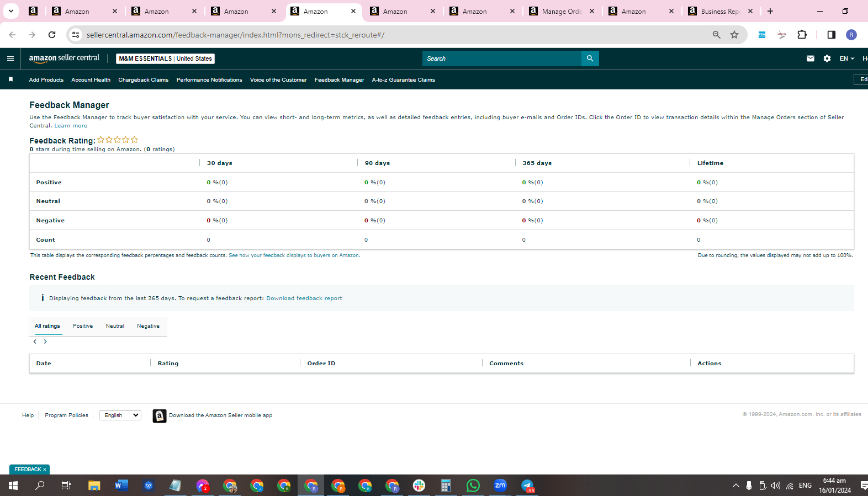
Task: Click the Chrome profile avatar
Action: pos(851,35)
